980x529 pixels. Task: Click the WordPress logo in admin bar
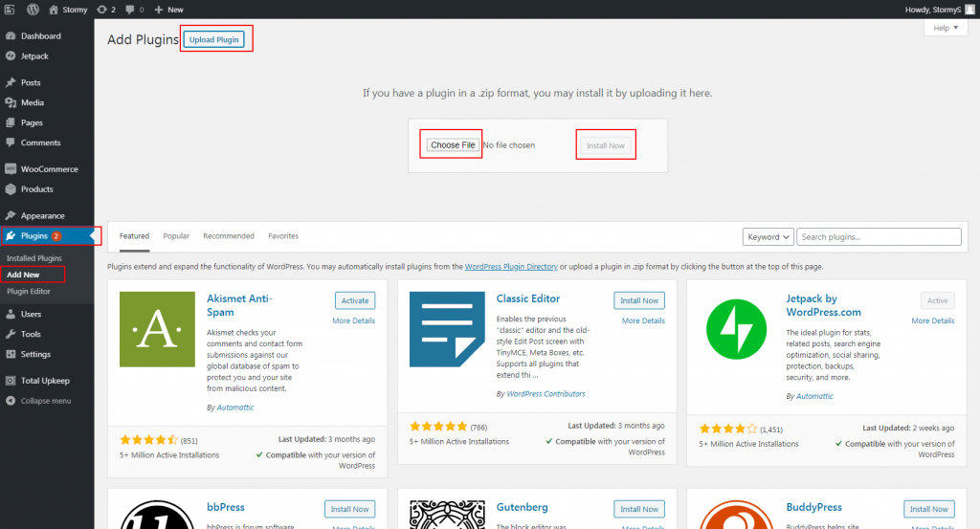(32, 9)
